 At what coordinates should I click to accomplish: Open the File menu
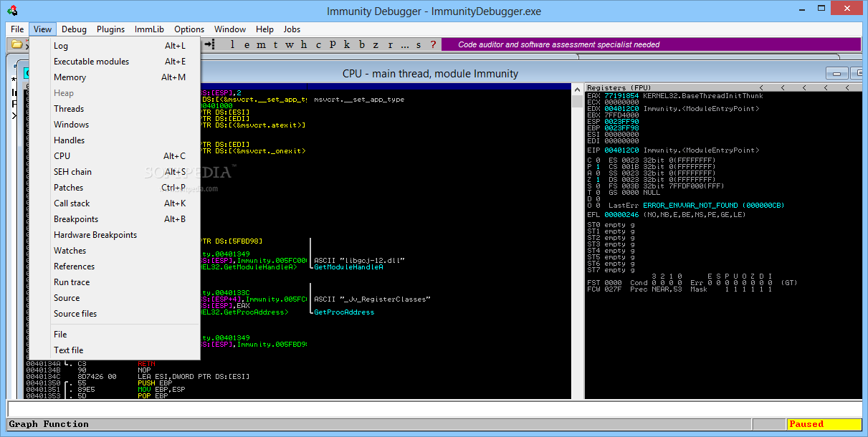(17, 29)
